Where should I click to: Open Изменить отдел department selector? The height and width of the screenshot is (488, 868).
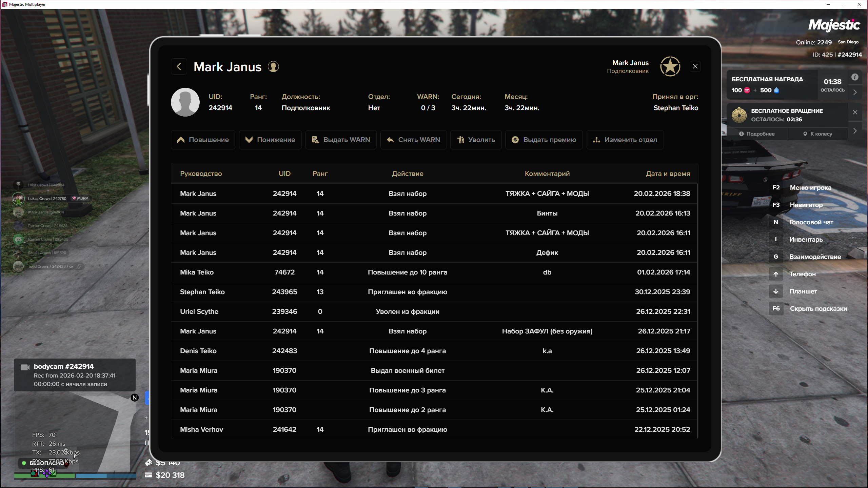pyautogui.click(x=625, y=140)
